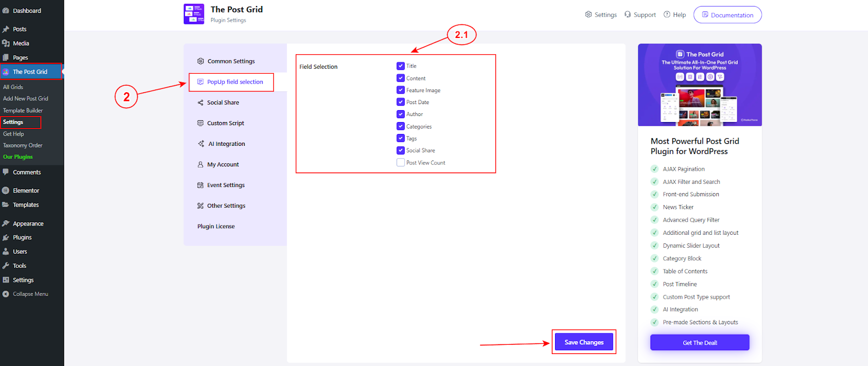The height and width of the screenshot is (366, 868).
Task: Click the WordPress Settings sidebar icon
Action: pos(6,280)
